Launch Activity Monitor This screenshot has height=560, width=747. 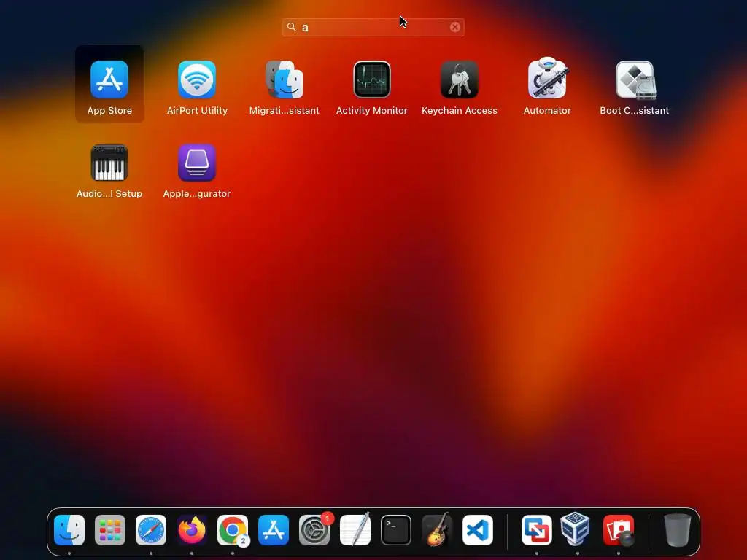pyautogui.click(x=372, y=79)
